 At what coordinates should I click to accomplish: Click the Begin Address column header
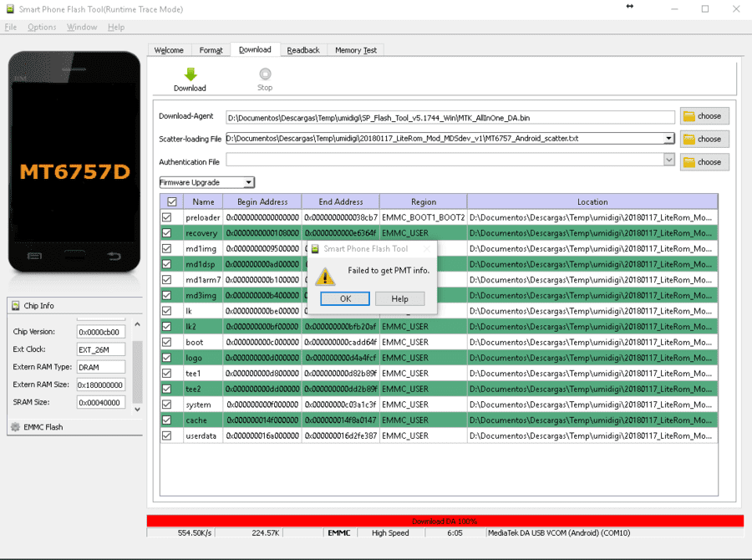[x=262, y=201]
